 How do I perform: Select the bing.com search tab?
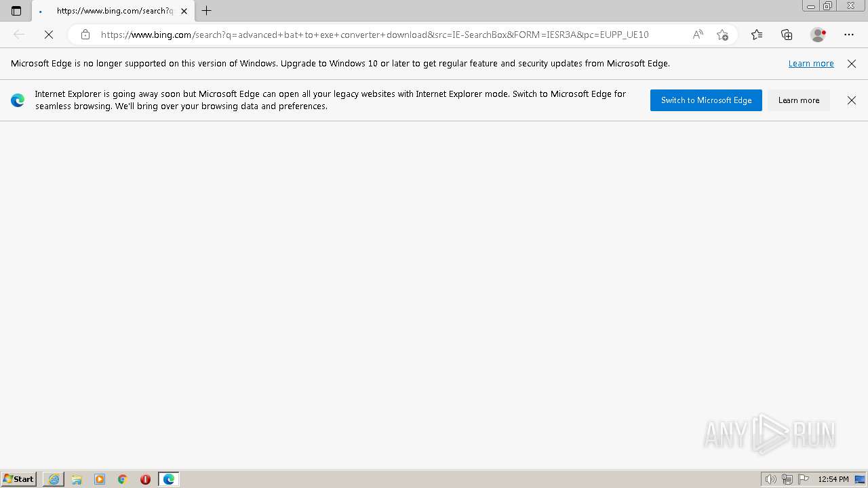click(x=113, y=11)
